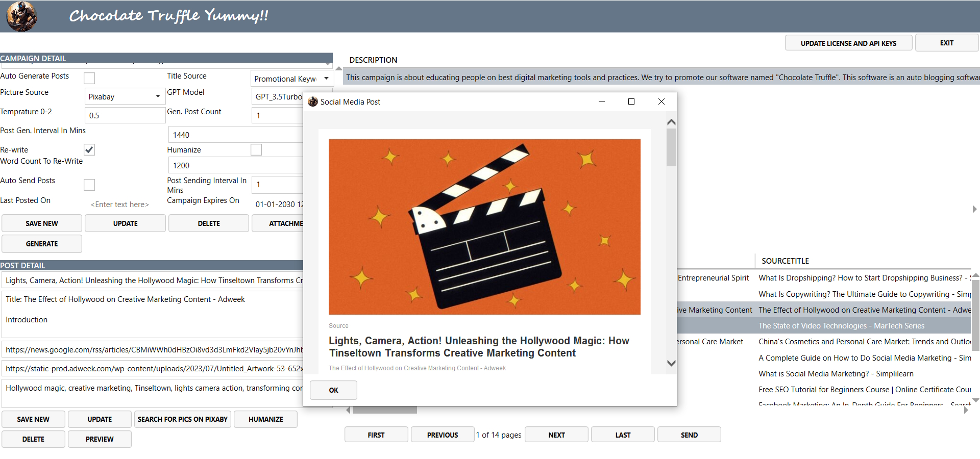The width and height of the screenshot is (980, 459).
Task: Click the Temprature input showing 0.5
Action: pyautogui.click(x=125, y=115)
